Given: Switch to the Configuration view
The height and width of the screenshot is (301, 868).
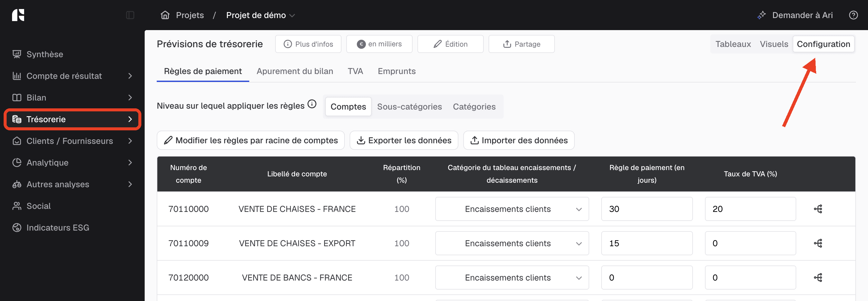Looking at the screenshot, I should [x=823, y=44].
